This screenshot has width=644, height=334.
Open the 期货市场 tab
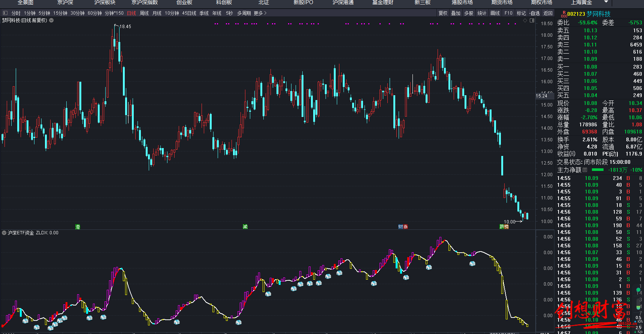502,3
